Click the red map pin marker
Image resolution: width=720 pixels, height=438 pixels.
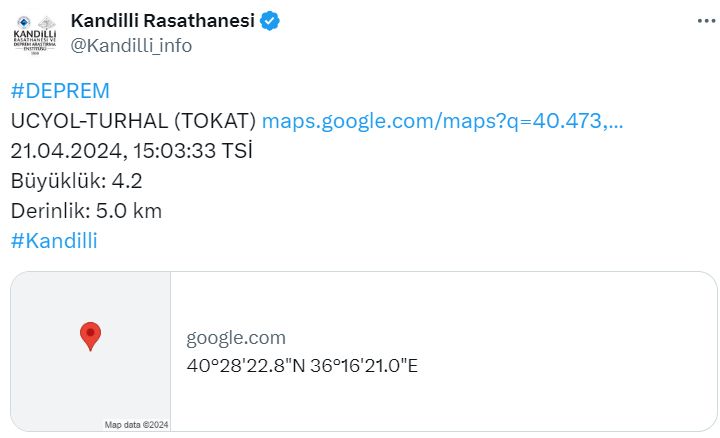[x=90, y=336]
